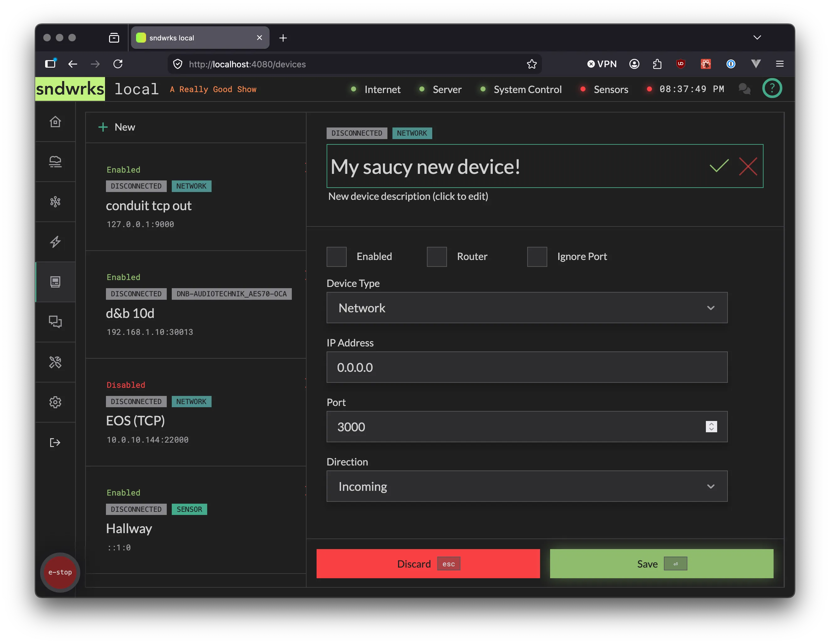Close the sndwrks local tab

click(260, 38)
